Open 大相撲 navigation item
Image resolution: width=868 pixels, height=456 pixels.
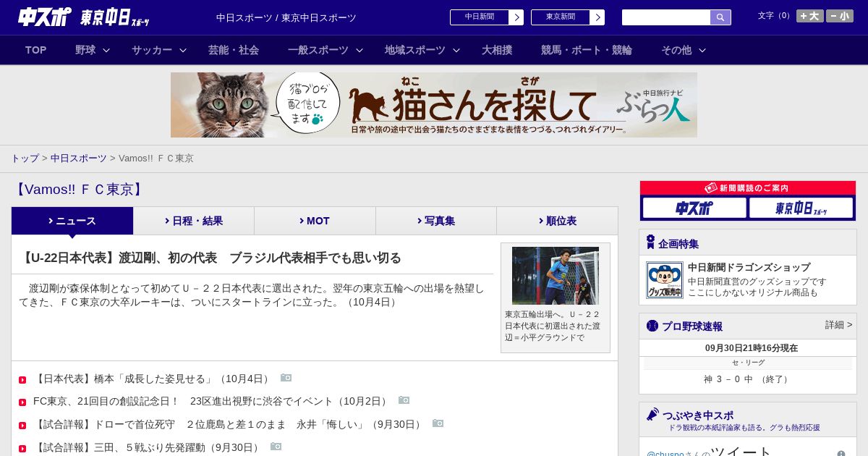click(497, 50)
